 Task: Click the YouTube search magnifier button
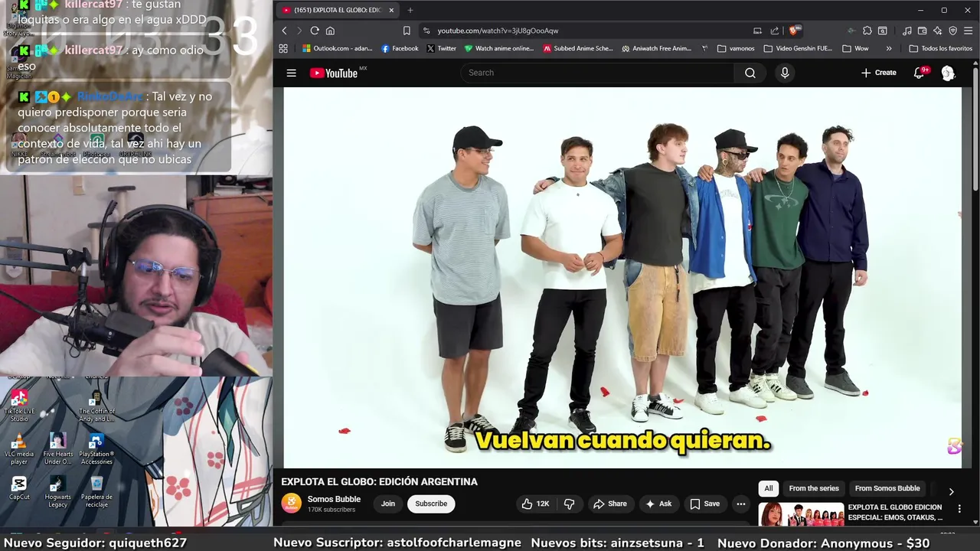point(750,73)
